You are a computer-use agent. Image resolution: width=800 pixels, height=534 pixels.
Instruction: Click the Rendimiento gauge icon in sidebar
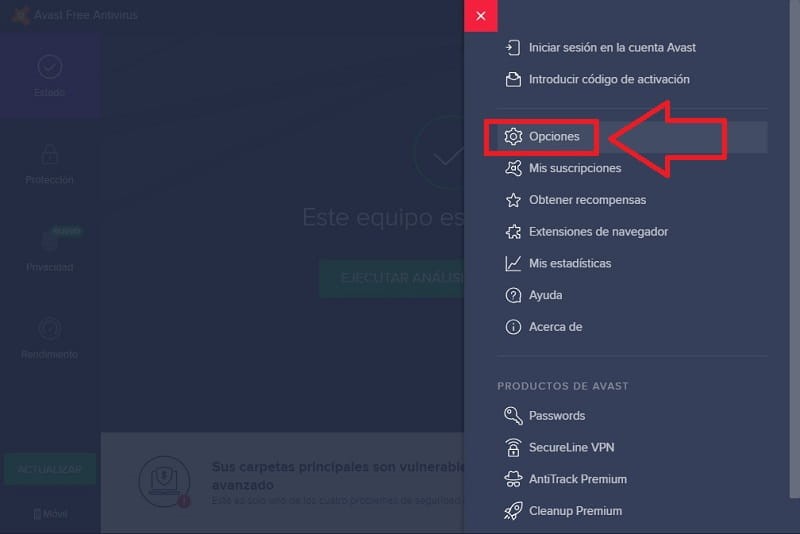[49, 329]
